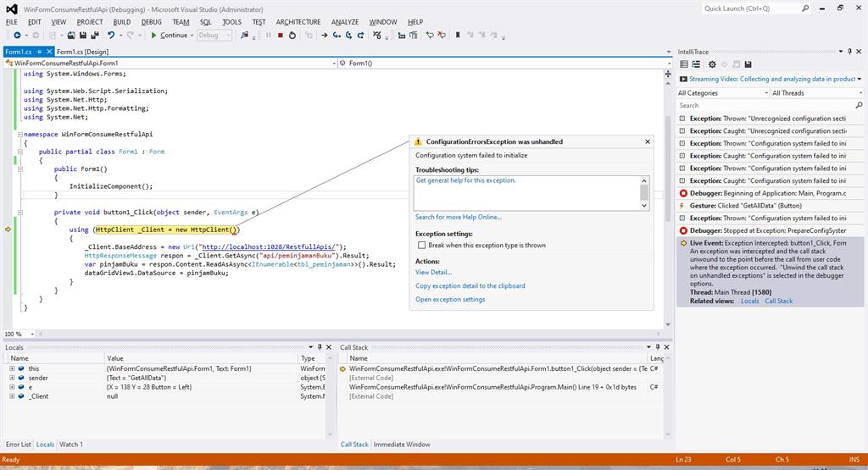Click the Step Out icon
The image size is (868, 470).
pyautogui.click(x=360, y=36)
